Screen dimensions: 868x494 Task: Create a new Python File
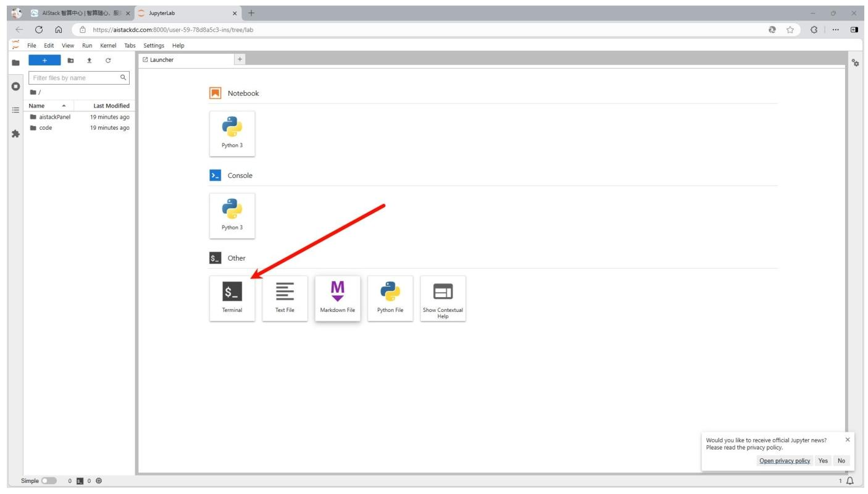click(x=390, y=298)
